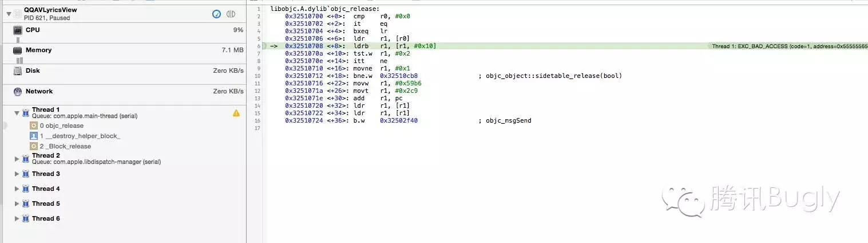Open the CPU usage gauge
This screenshot has width=868, height=243.
[x=33, y=30]
